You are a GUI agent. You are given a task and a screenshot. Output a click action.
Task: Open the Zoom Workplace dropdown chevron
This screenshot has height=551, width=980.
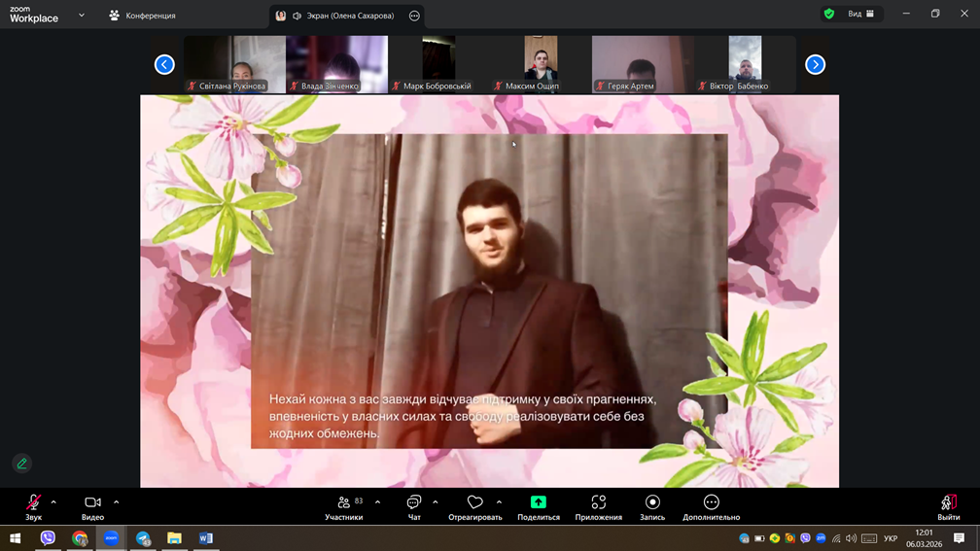point(82,16)
